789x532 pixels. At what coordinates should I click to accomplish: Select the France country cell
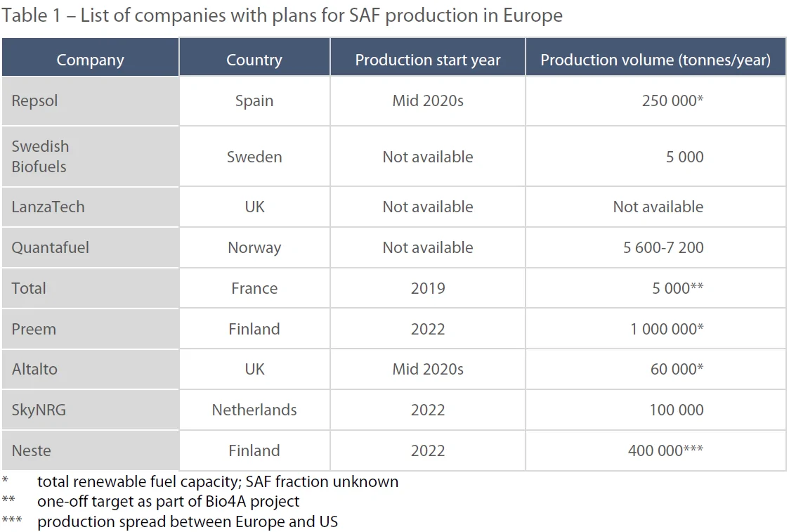coord(254,288)
